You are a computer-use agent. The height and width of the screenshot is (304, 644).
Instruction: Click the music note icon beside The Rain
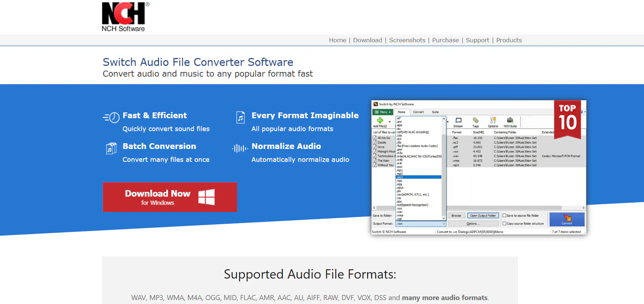click(375, 160)
